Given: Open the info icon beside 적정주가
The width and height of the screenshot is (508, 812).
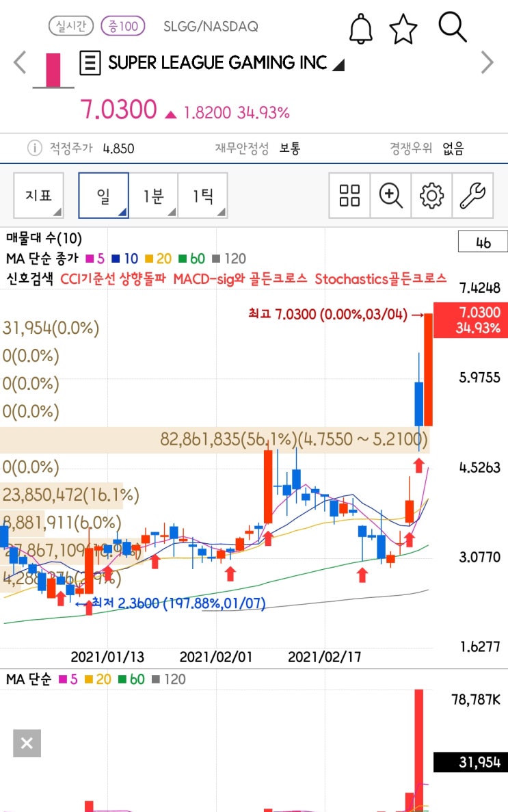Looking at the screenshot, I should 34,148.
